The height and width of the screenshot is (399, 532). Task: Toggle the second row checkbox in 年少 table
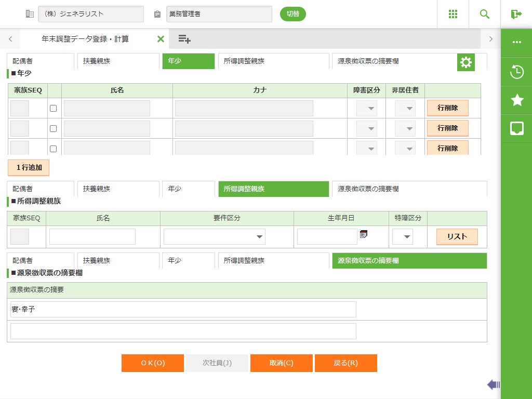click(x=53, y=128)
